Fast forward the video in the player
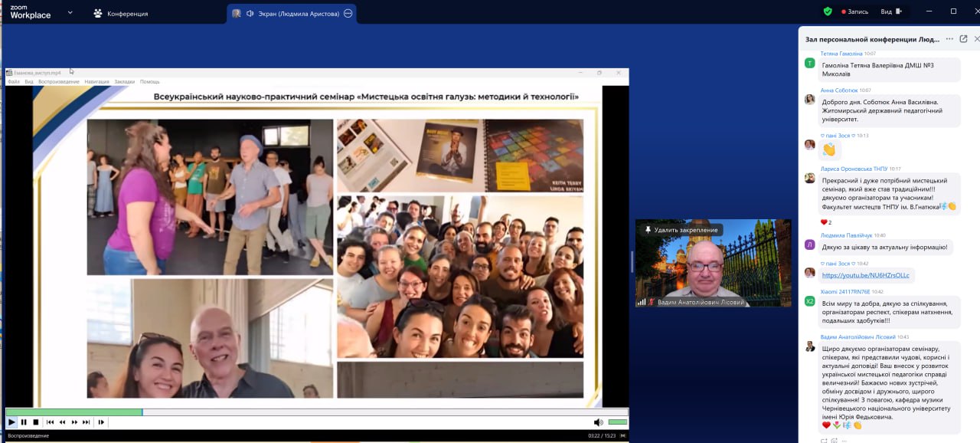The height and width of the screenshot is (443, 980). [x=74, y=422]
